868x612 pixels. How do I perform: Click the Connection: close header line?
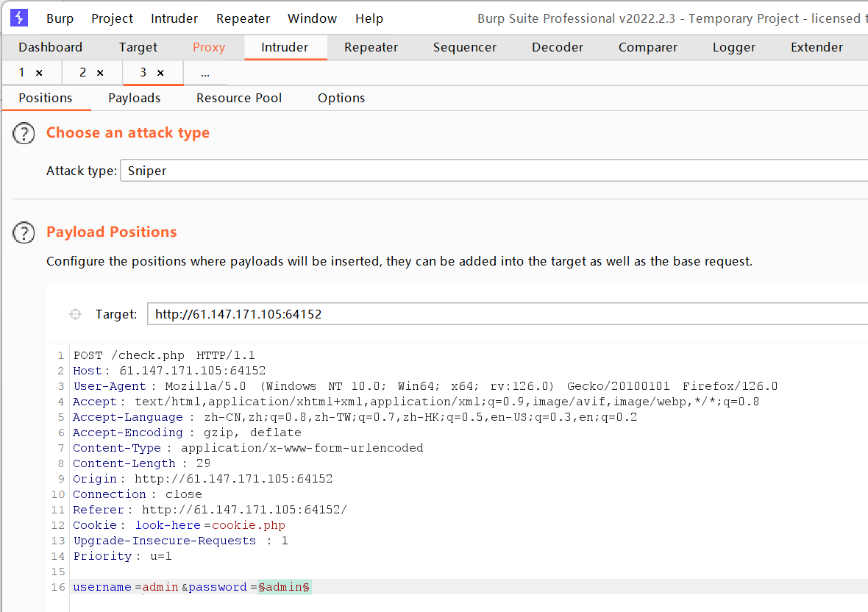pos(138,495)
